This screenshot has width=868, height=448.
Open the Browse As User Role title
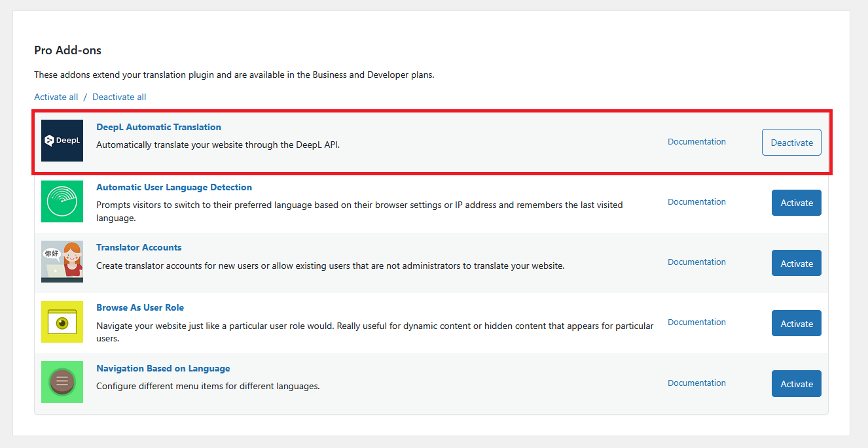coord(140,307)
